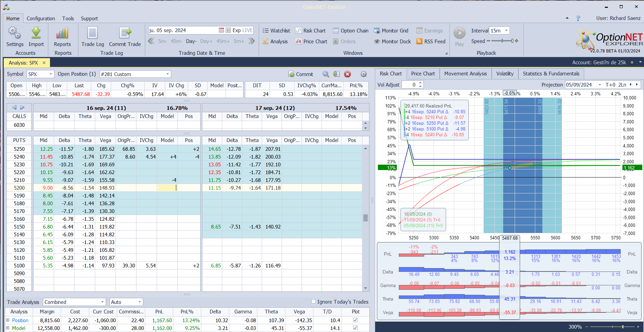The height and width of the screenshot is (332, 644).
Task: Expand the Open Position #281 Custom dropdown
Action: click(168, 74)
